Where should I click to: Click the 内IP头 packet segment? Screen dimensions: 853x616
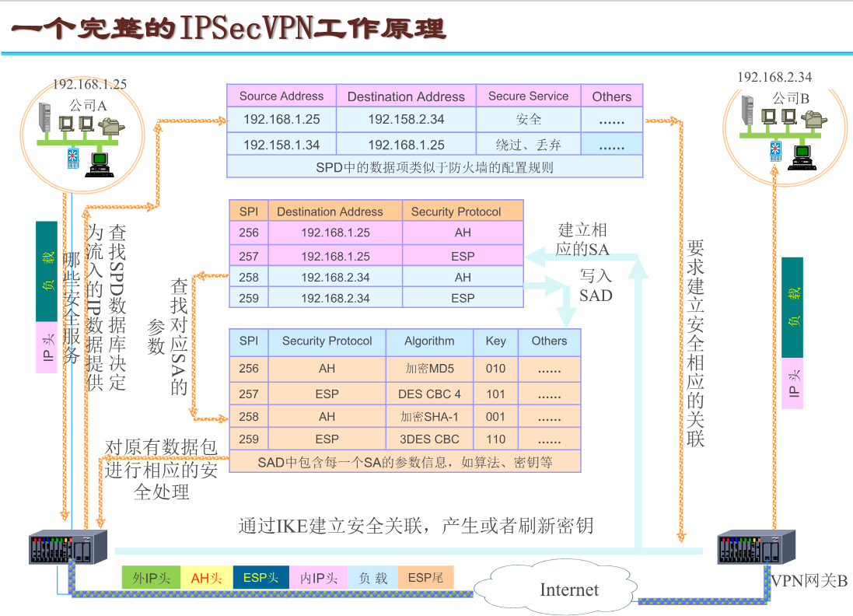click(x=319, y=577)
